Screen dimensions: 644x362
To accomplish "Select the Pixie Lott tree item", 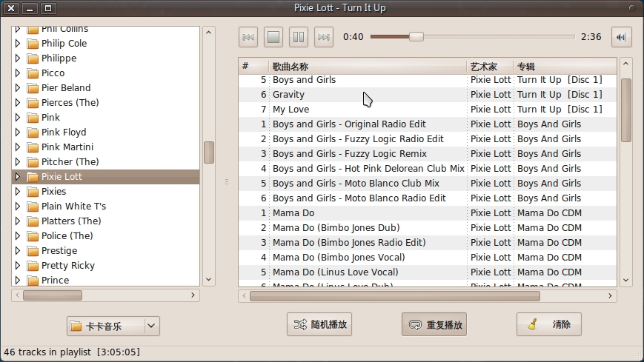I will point(106,176).
